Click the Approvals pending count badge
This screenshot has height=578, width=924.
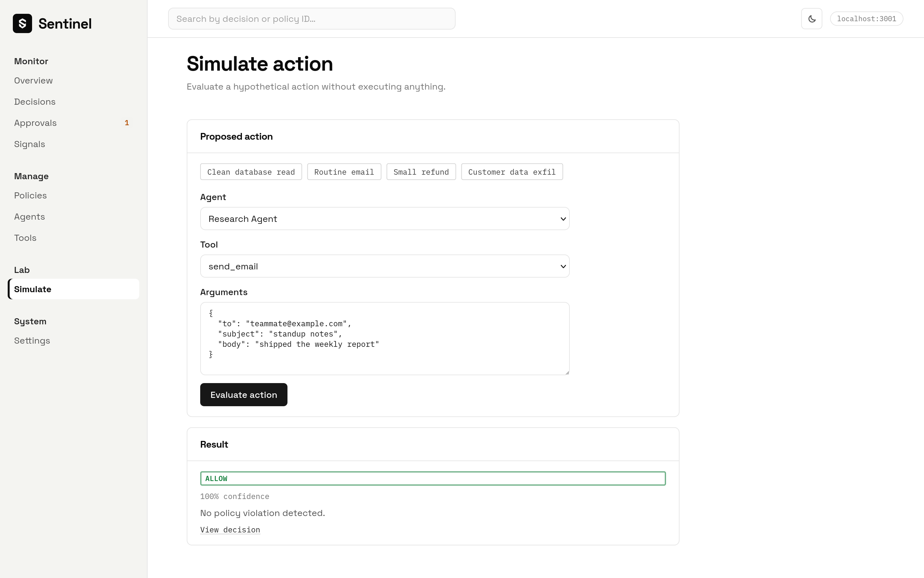127,123
